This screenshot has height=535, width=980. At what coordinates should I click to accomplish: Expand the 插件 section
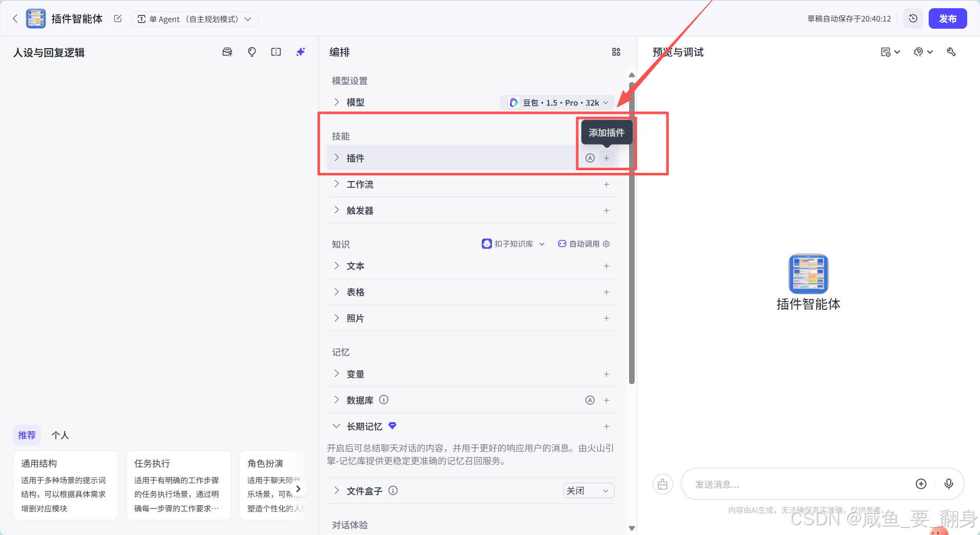337,157
